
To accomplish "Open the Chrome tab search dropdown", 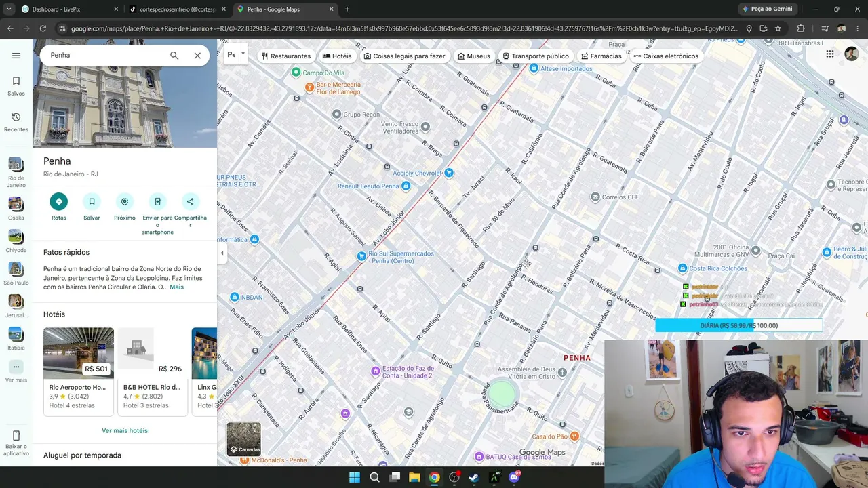I will [x=9, y=9].
